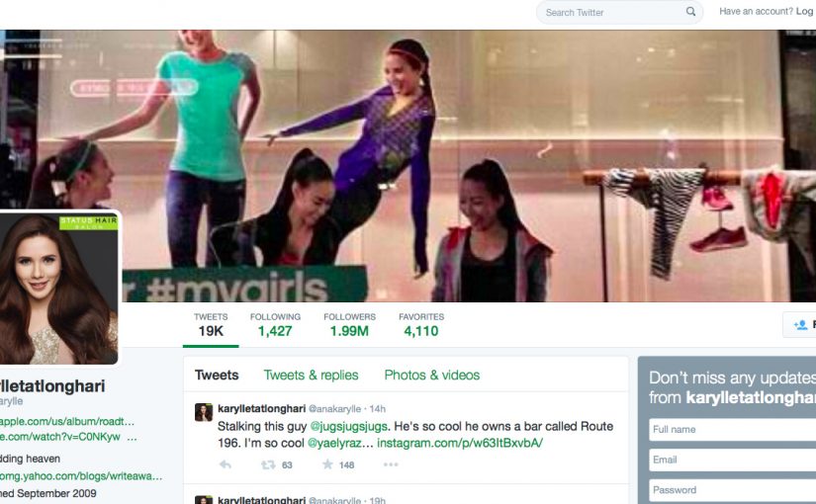Click the profile display name heading

click(52, 386)
